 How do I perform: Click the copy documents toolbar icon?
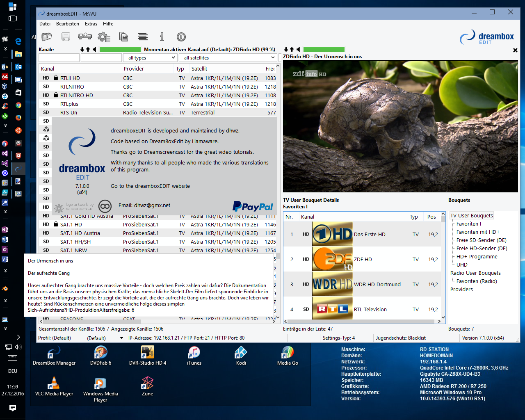123,37
